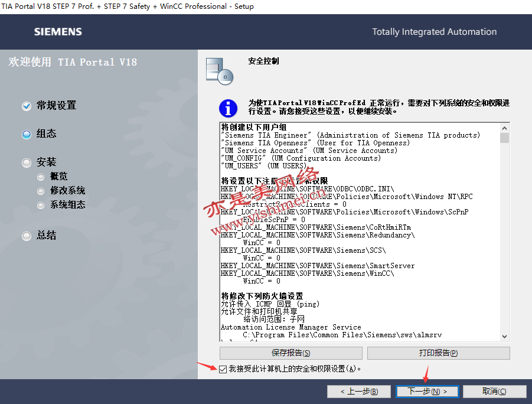Click the 安全控制 title text
The image size is (532, 404).
(263, 61)
